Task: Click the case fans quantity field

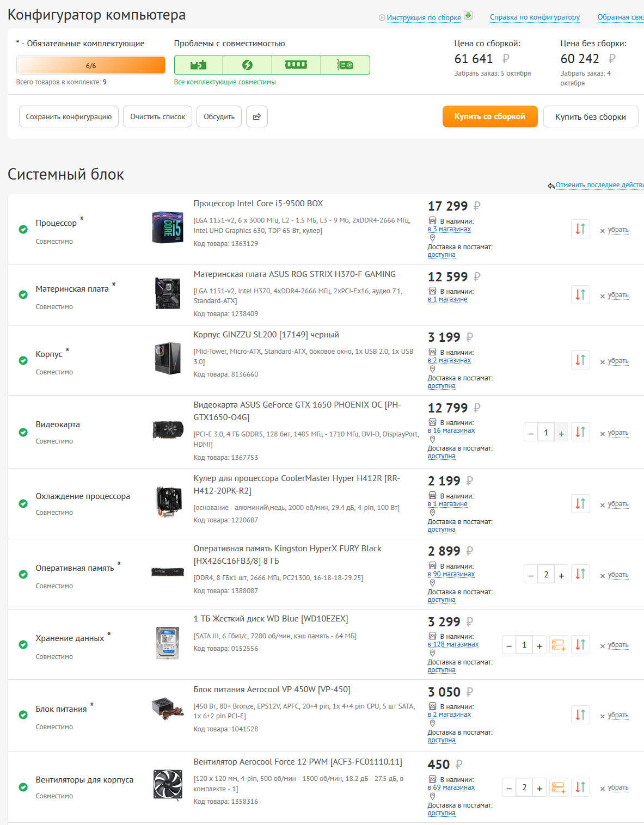Action: (524, 787)
